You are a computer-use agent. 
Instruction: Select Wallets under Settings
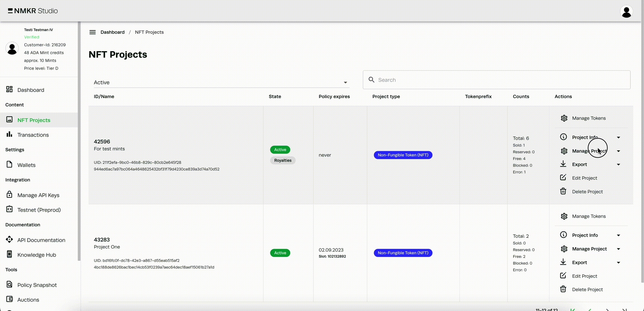[26, 165]
